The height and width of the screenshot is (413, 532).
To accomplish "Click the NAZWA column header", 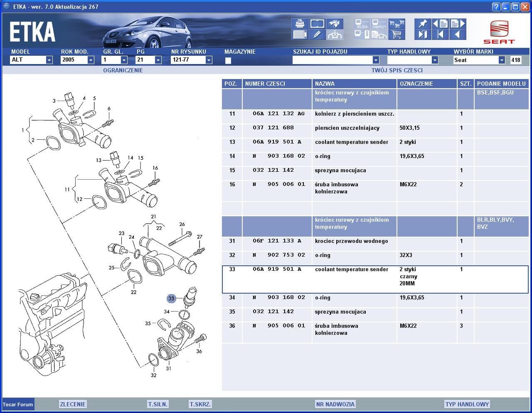I will pyautogui.click(x=355, y=84).
